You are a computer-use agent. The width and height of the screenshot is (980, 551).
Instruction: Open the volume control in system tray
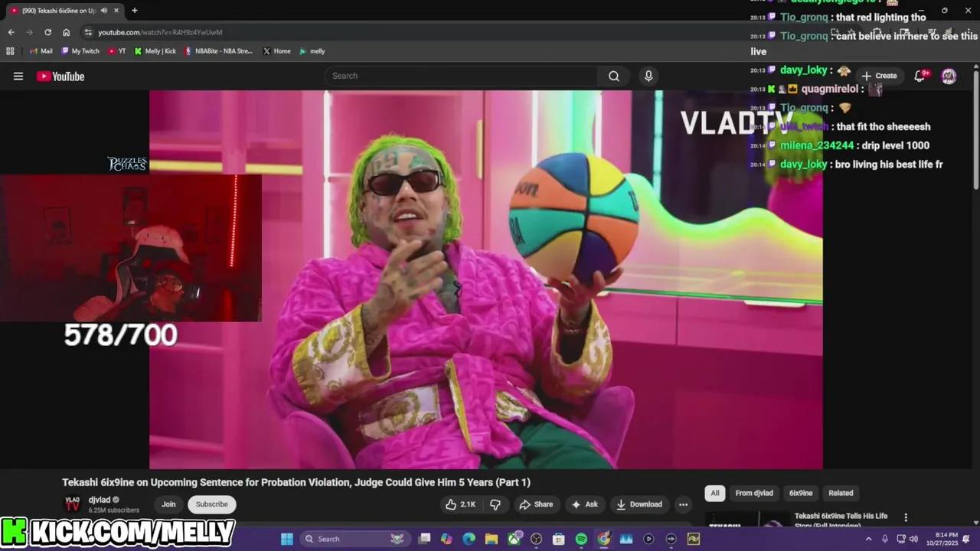[913, 539]
